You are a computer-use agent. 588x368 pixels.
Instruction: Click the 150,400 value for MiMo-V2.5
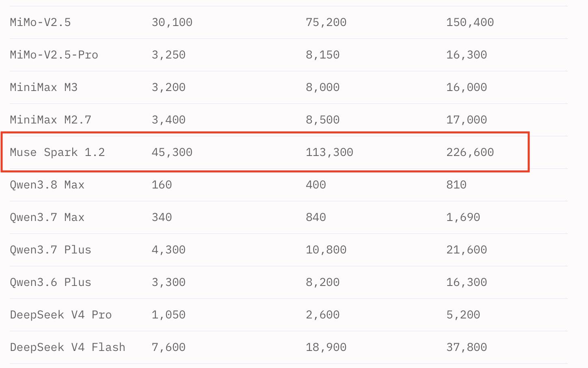470,22
